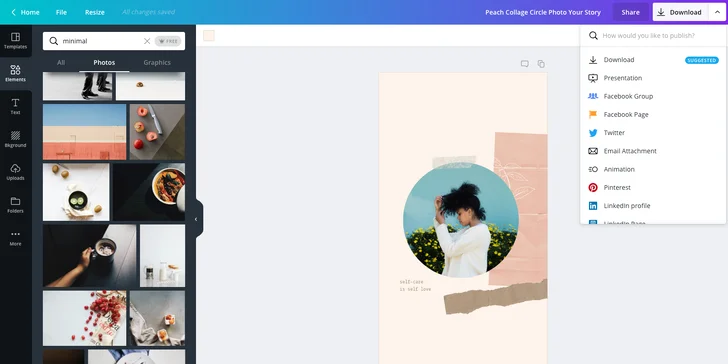Choose LinkedIn profile publish option
728x364 pixels.
coord(653,206)
